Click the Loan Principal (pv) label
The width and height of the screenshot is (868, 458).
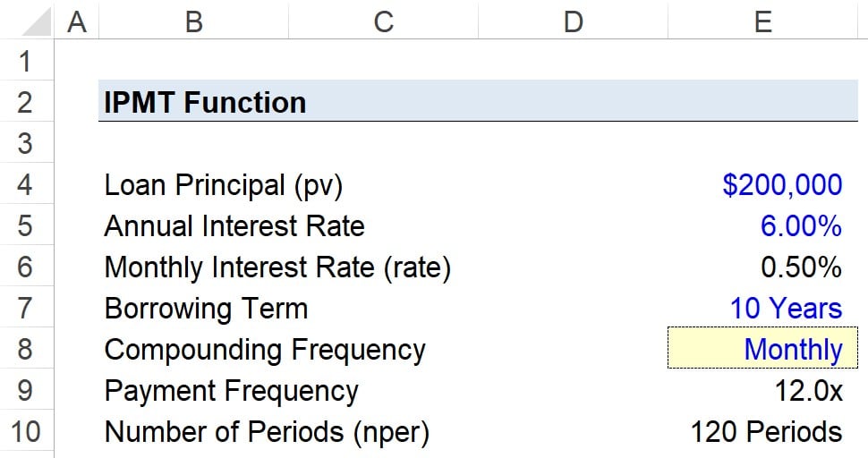click(x=224, y=185)
